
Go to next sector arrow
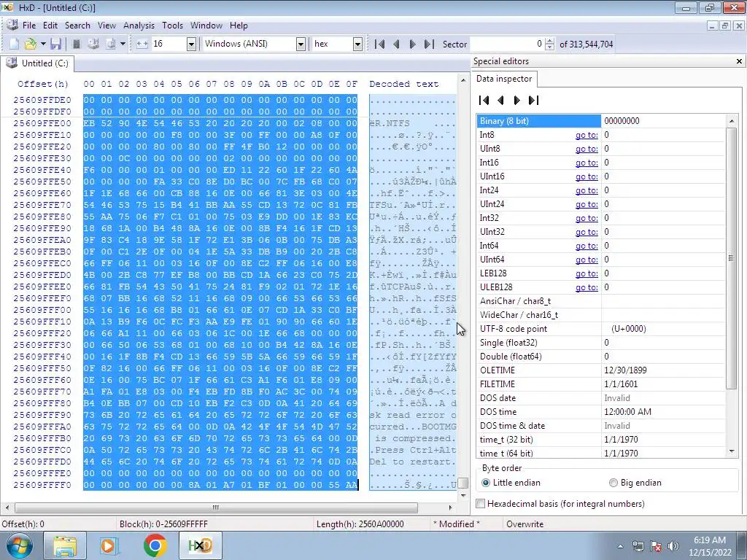(413, 44)
